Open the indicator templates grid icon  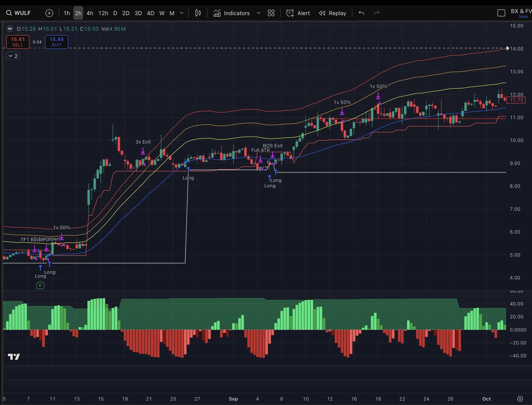pos(271,13)
